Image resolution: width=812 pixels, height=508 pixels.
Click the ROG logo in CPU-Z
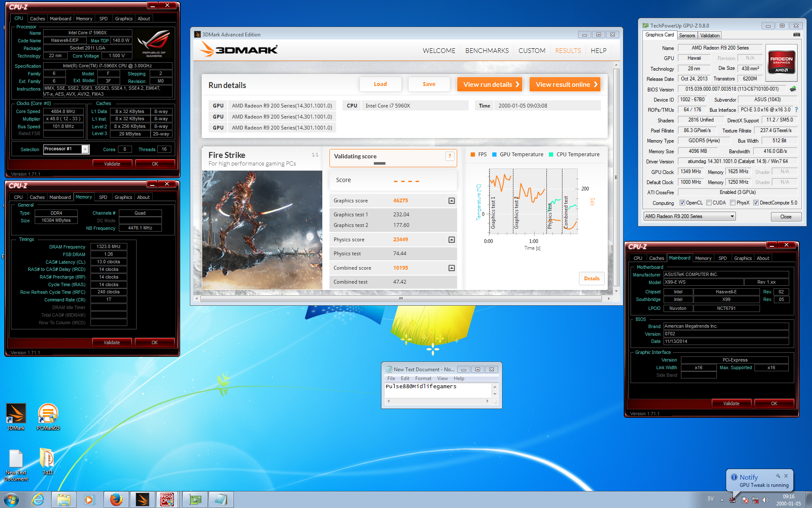pyautogui.click(x=154, y=43)
